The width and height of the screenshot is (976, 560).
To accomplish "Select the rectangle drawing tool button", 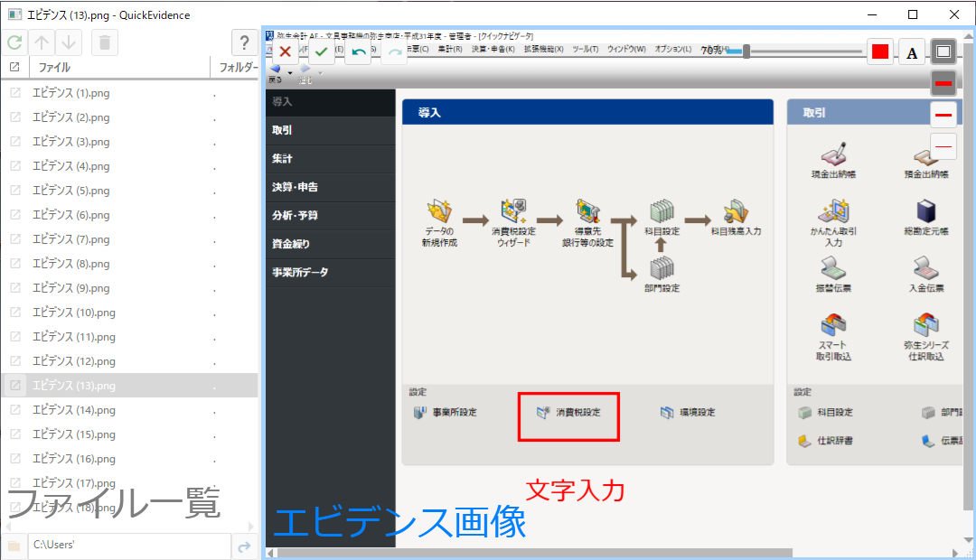I will 943,51.
